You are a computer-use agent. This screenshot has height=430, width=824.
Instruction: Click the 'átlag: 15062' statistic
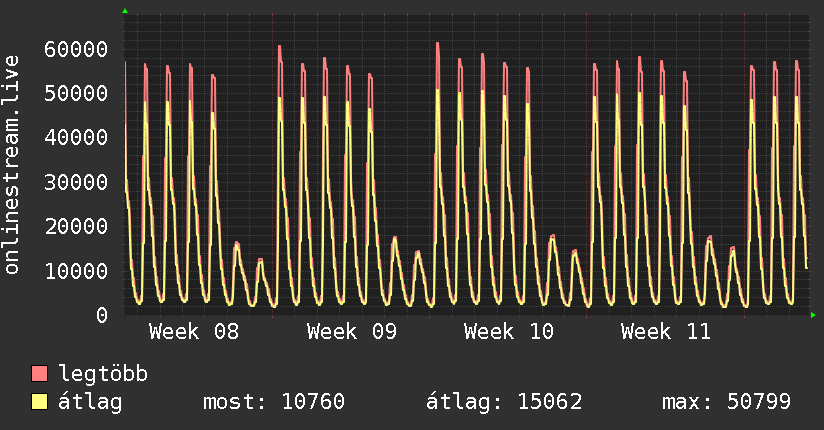coord(504,402)
